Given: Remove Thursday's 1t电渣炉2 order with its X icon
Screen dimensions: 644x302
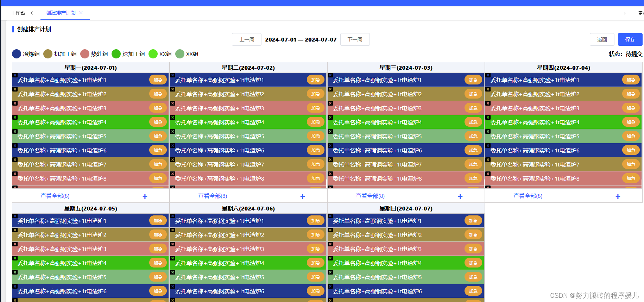Looking at the screenshot, I should click(488, 89).
